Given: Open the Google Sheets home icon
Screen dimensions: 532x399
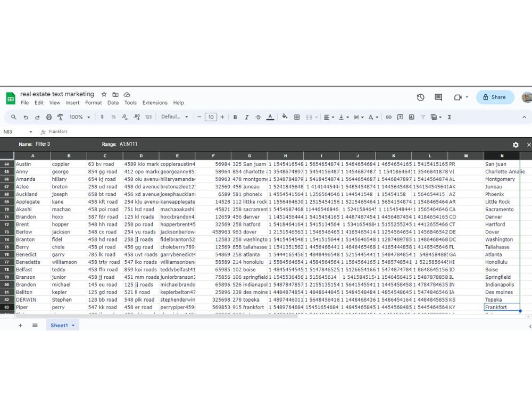Looking at the screenshot, I should click(x=11, y=98).
